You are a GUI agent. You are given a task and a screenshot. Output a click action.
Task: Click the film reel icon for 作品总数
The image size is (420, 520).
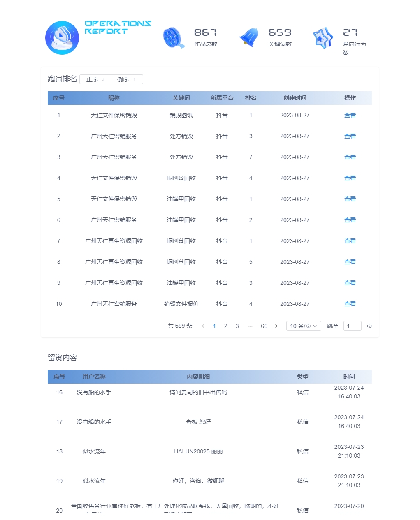174,38
